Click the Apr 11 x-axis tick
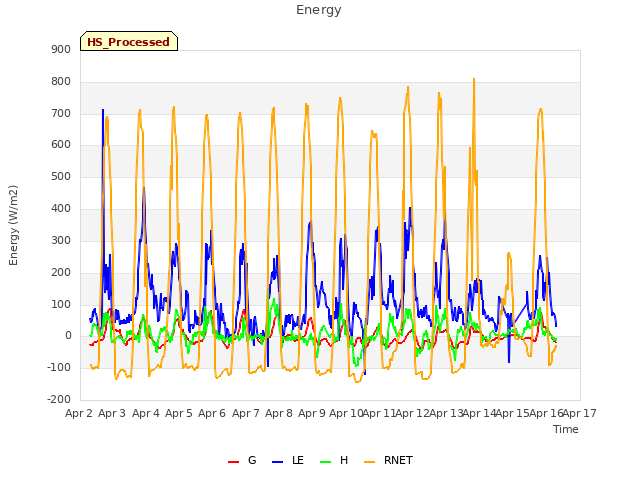The height and width of the screenshot is (480, 640). pyautogui.click(x=379, y=413)
